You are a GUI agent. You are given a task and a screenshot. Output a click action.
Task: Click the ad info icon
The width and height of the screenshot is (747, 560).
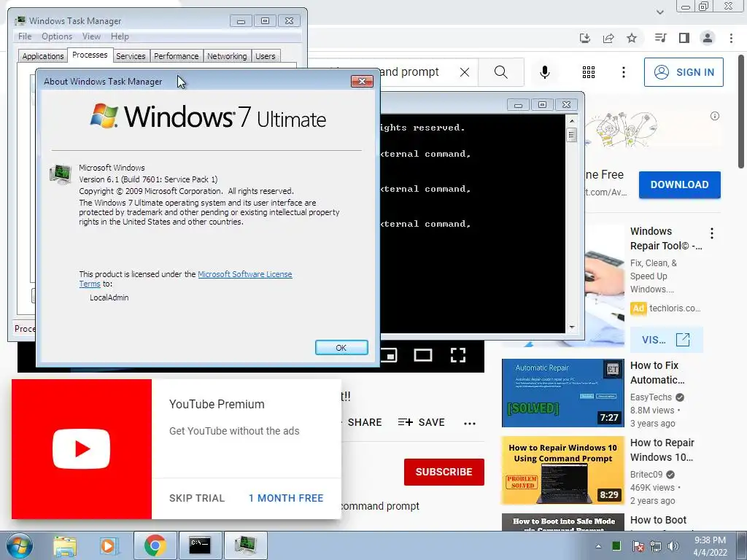point(715,116)
